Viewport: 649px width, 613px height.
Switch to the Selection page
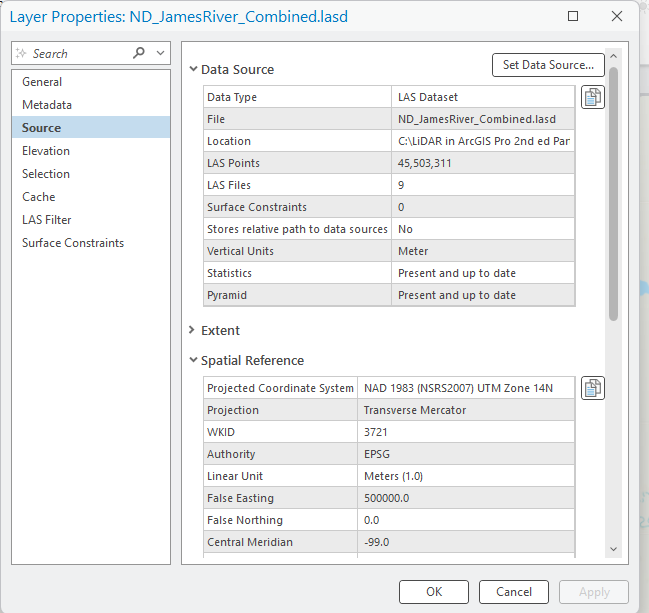coord(91,174)
